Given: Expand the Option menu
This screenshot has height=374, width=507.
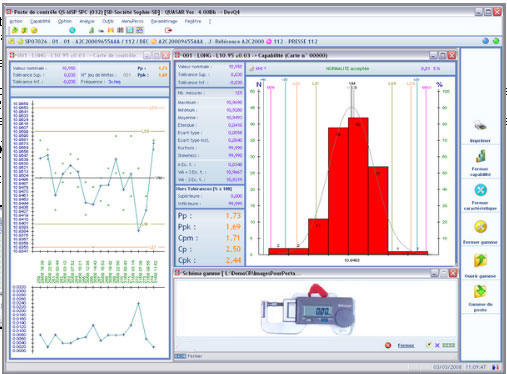Looking at the screenshot, I should 65,21.
